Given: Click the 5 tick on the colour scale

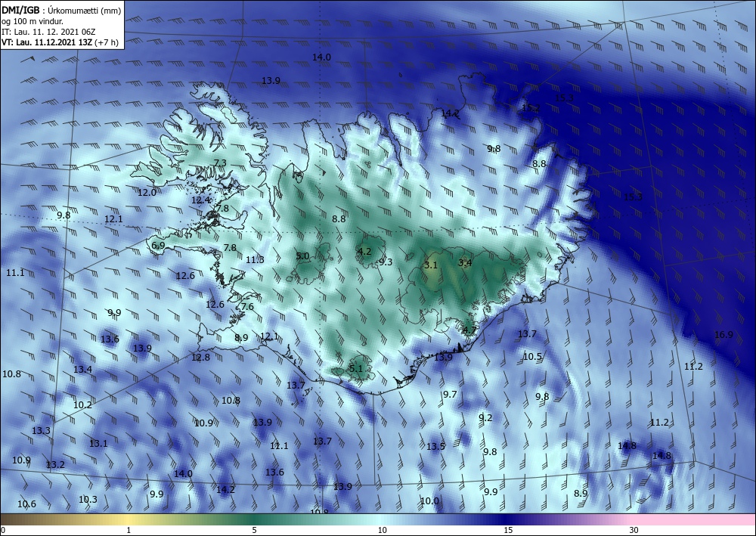Looking at the screenshot, I should tap(254, 530).
